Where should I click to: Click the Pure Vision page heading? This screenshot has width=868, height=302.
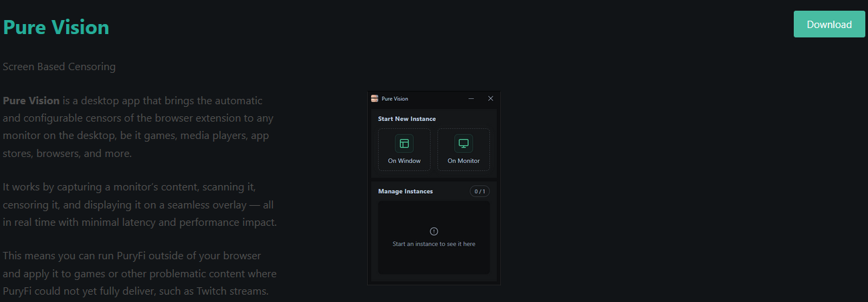pyautogui.click(x=56, y=27)
